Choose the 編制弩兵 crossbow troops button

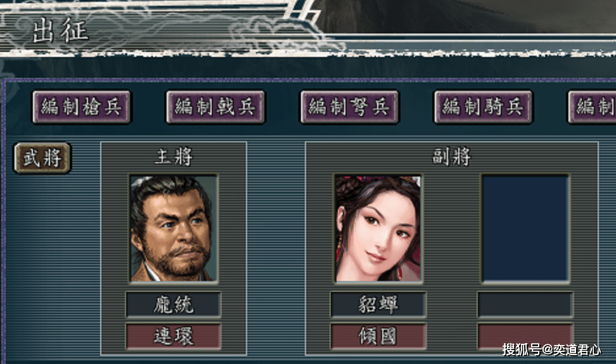tap(350, 107)
